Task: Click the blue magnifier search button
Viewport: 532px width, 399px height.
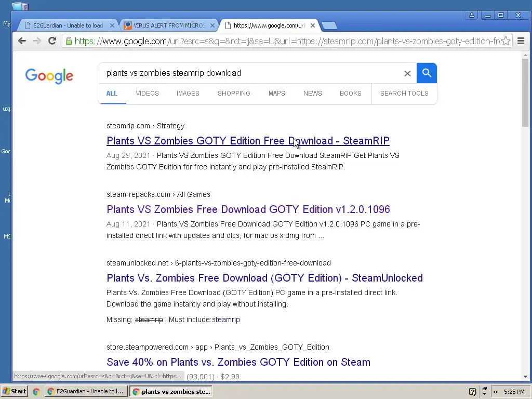Action: pos(427,73)
